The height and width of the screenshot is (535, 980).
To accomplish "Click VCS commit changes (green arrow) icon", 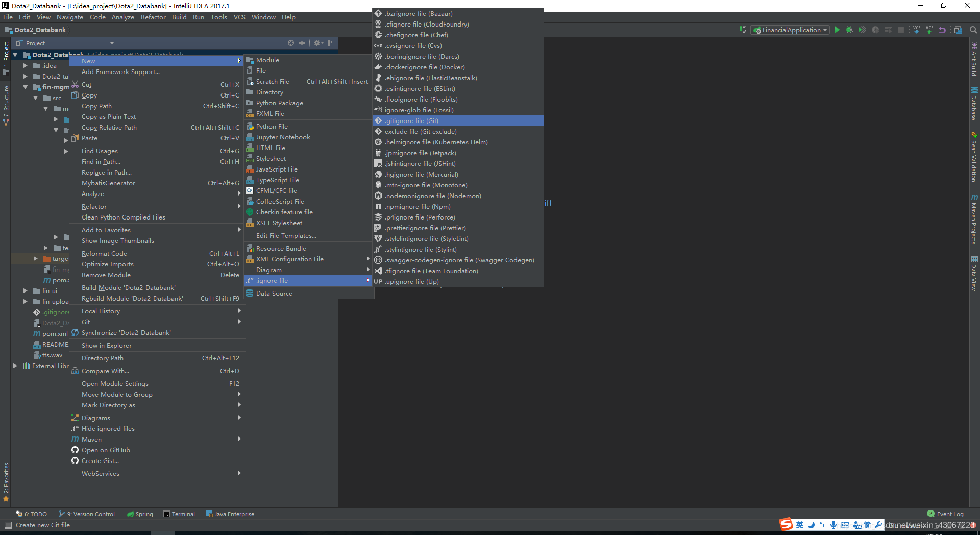I will tap(929, 30).
